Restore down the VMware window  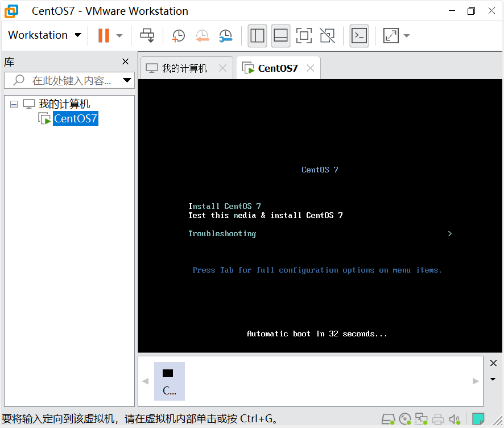tap(471, 11)
